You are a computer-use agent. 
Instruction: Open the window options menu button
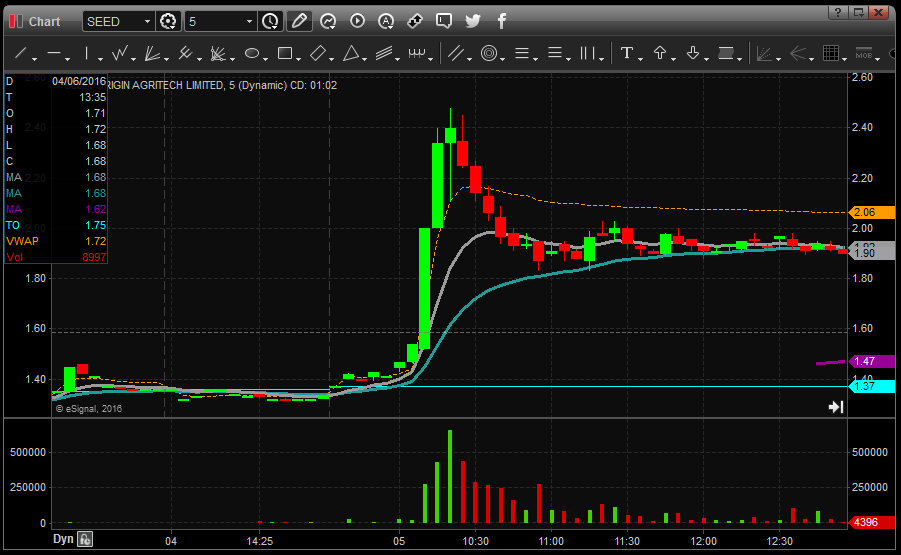click(858, 13)
